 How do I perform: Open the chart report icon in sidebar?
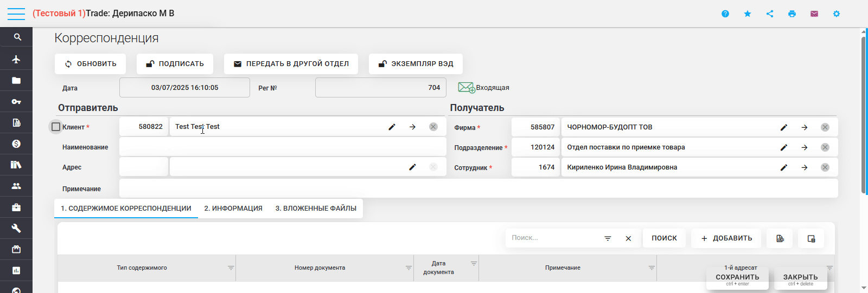pos(16,270)
